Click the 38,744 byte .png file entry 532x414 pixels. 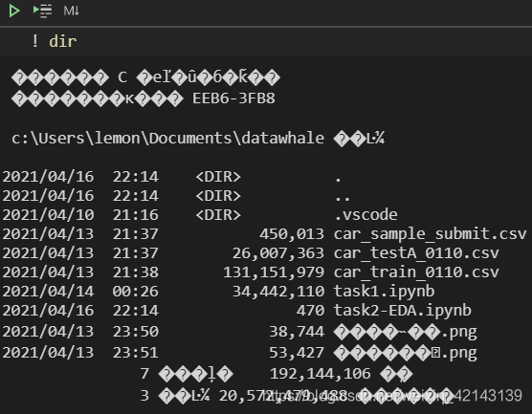tap(406, 333)
